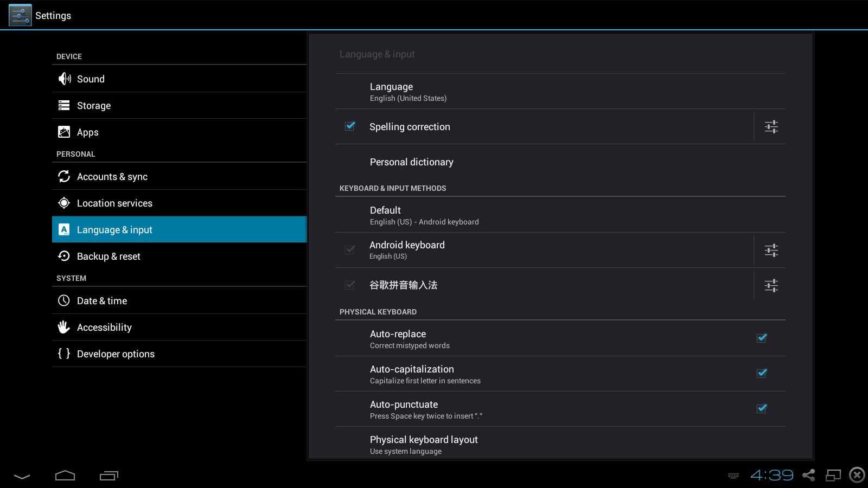Click the Storage icon in sidebar
The height and width of the screenshot is (488, 868).
[64, 105]
